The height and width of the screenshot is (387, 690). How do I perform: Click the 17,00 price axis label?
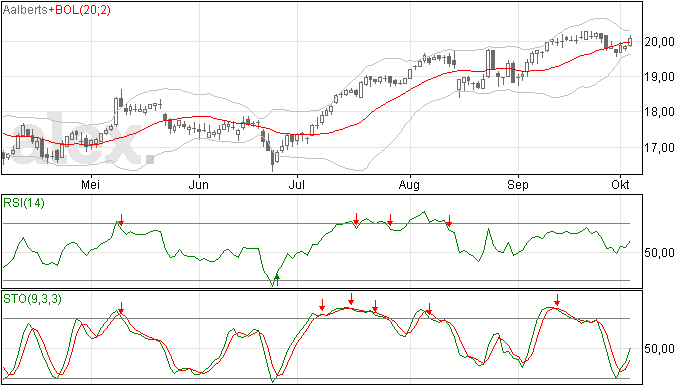click(659, 147)
